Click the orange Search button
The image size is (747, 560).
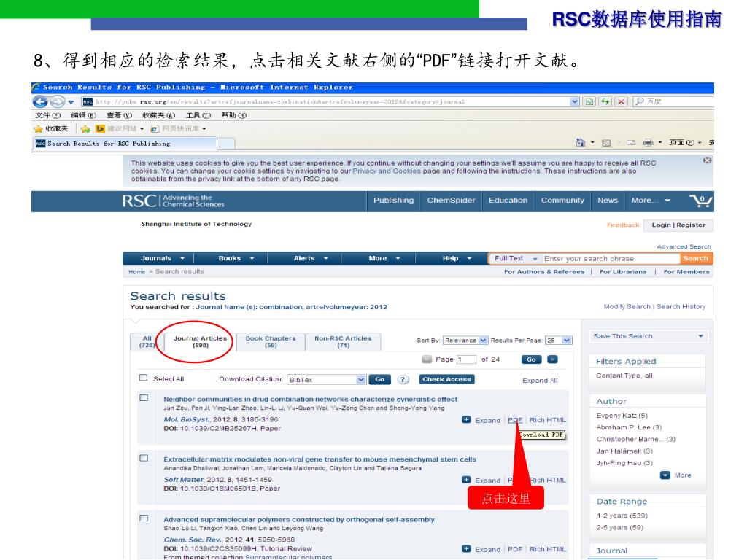click(x=695, y=258)
